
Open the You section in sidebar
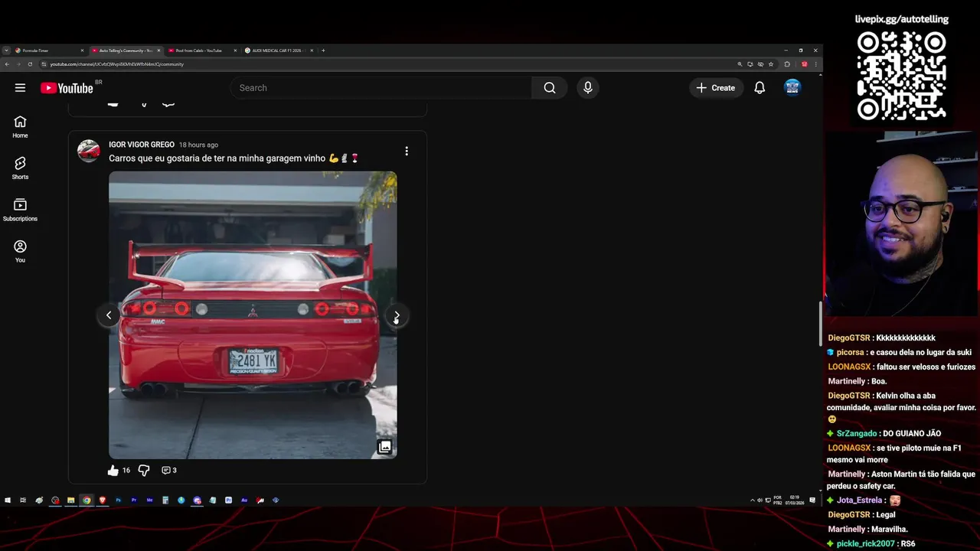click(x=20, y=252)
